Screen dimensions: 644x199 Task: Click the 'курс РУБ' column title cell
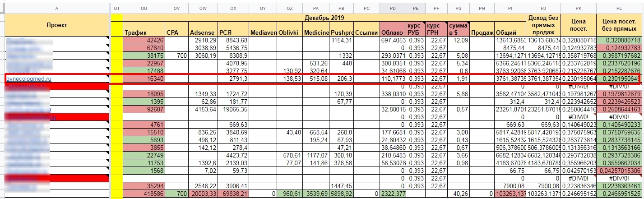tap(416, 29)
